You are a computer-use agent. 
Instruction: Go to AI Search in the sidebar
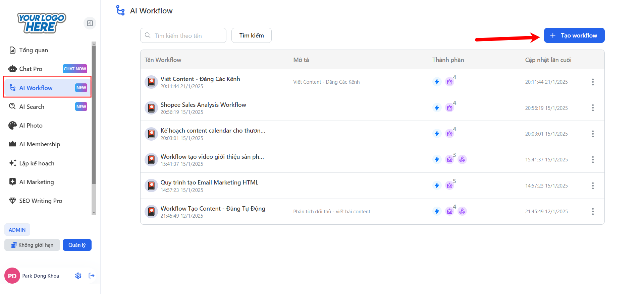(32, 107)
